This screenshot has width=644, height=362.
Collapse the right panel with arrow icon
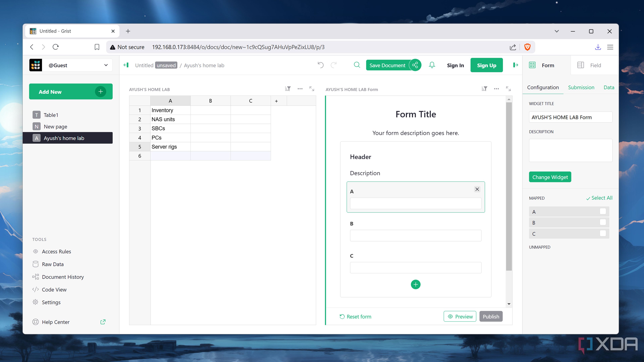pos(516,65)
